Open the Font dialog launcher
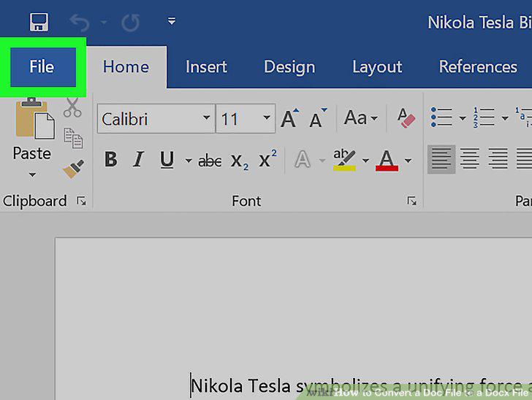This screenshot has width=532, height=400. point(412,201)
